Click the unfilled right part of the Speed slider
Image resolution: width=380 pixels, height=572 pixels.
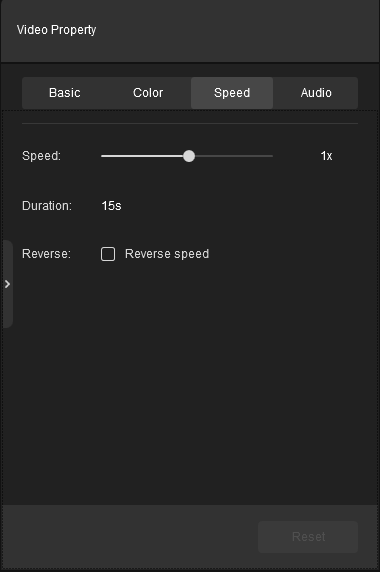[234, 156]
